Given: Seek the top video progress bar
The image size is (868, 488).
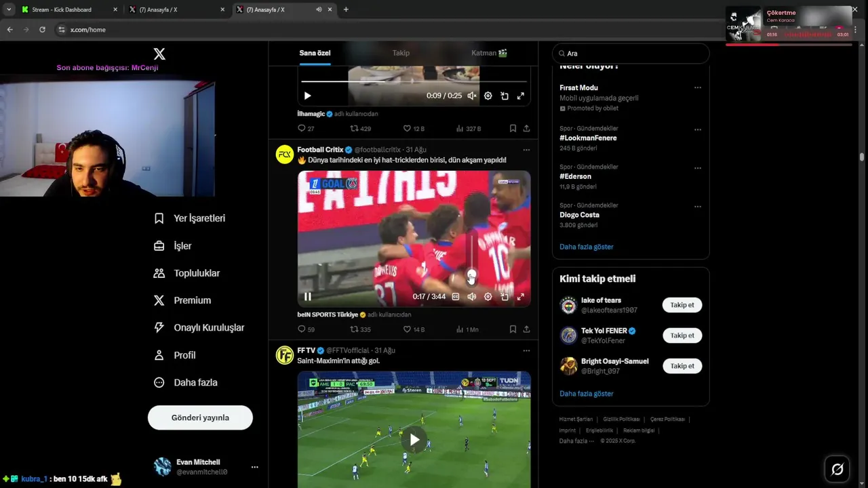Looking at the screenshot, I should [x=414, y=81].
